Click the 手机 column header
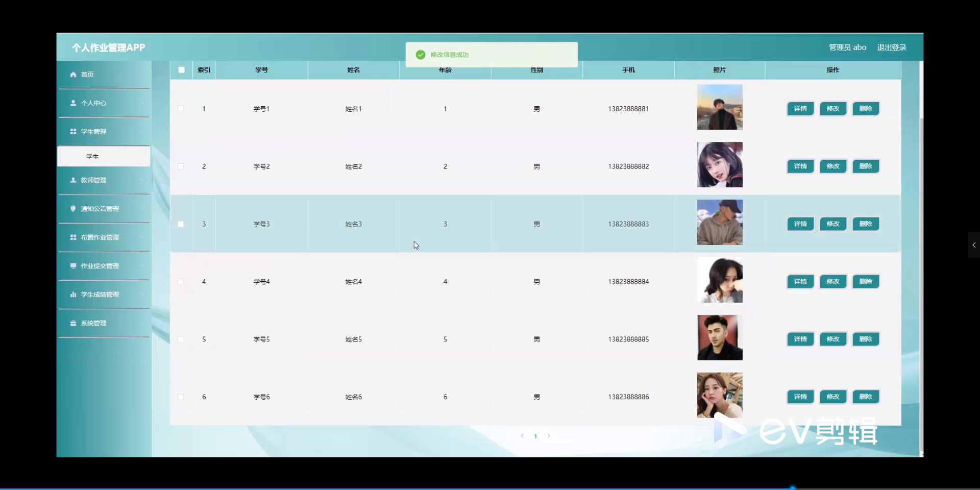The image size is (980, 490). pos(628,70)
